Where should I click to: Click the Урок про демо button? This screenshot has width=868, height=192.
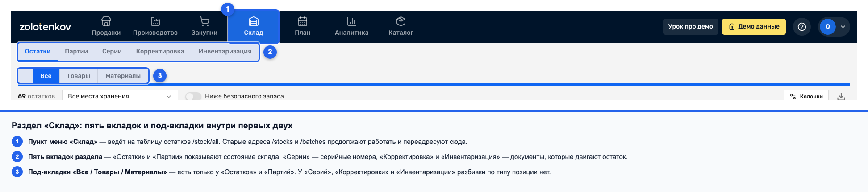(691, 27)
